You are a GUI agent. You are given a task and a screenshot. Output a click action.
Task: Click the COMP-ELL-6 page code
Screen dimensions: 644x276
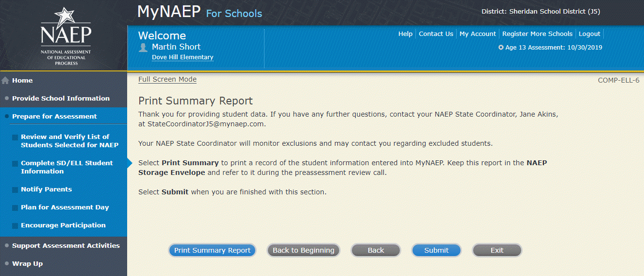[x=618, y=80]
